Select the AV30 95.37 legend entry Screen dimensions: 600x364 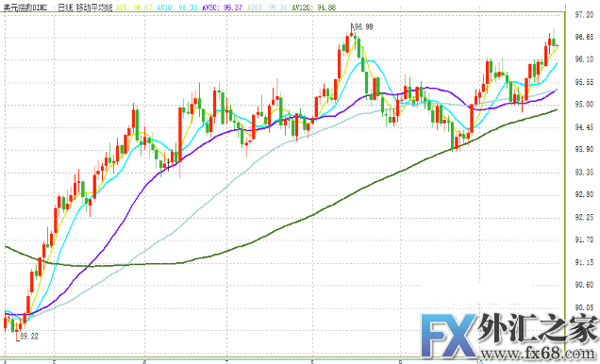[x=222, y=8]
